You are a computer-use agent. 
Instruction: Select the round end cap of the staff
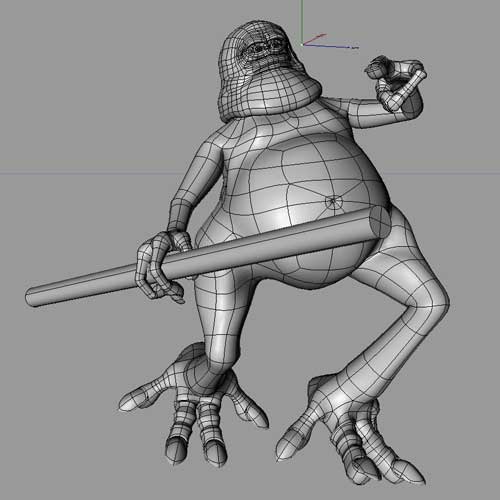click(x=380, y=223)
